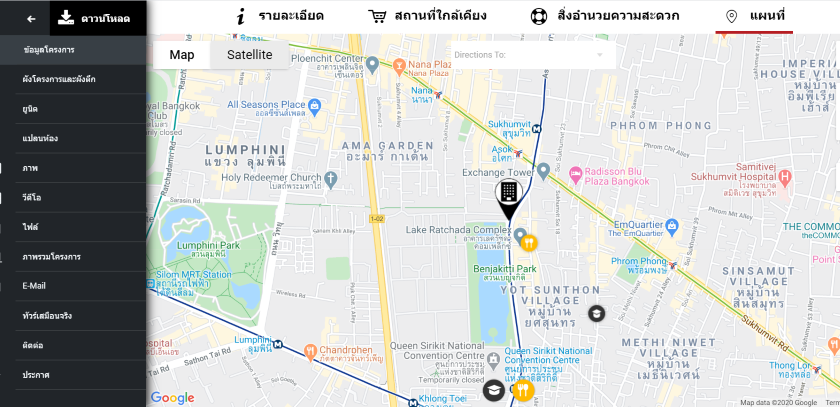Viewport: 840px width, 407px height.
Task: Select the สิ่งอำนวยความสะดวก tab
Action: point(605,16)
